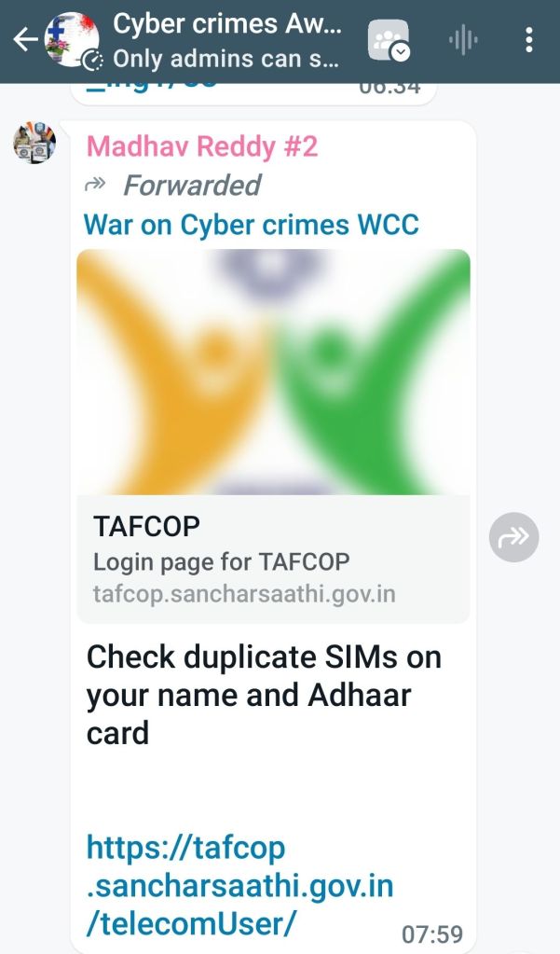This screenshot has width=560, height=954.
Task: Tap the Forwarded label text
Action: click(x=192, y=185)
